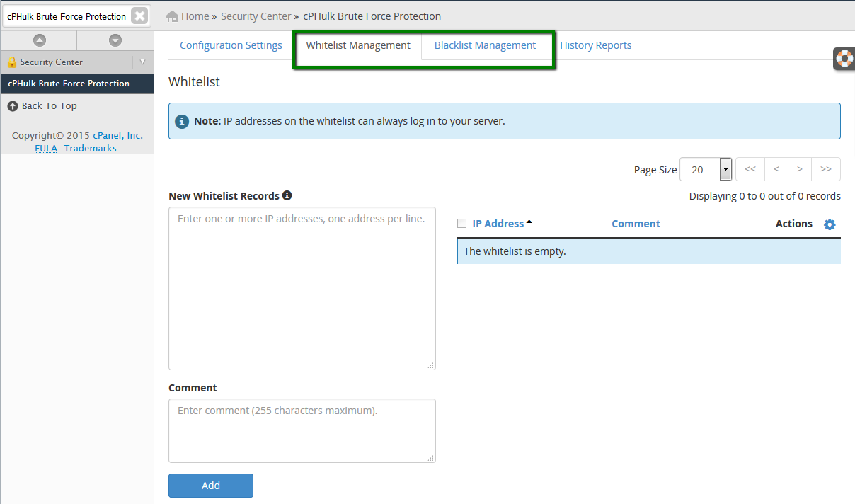Click the New Whitelist Records text area
Viewport: 855px width, 504px height.
pyautogui.click(x=302, y=288)
